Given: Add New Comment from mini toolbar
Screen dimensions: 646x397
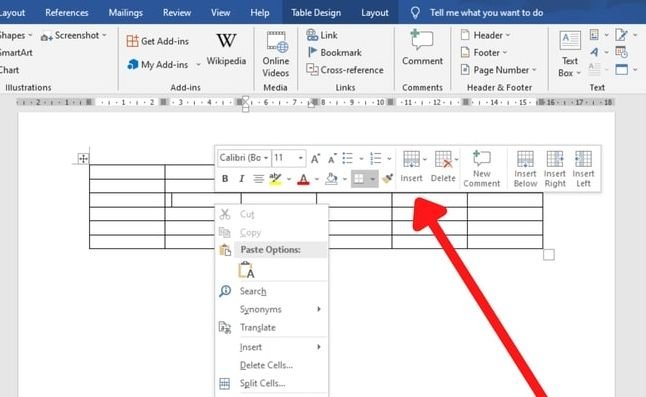Looking at the screenshot, I should [x=482, y=169].
